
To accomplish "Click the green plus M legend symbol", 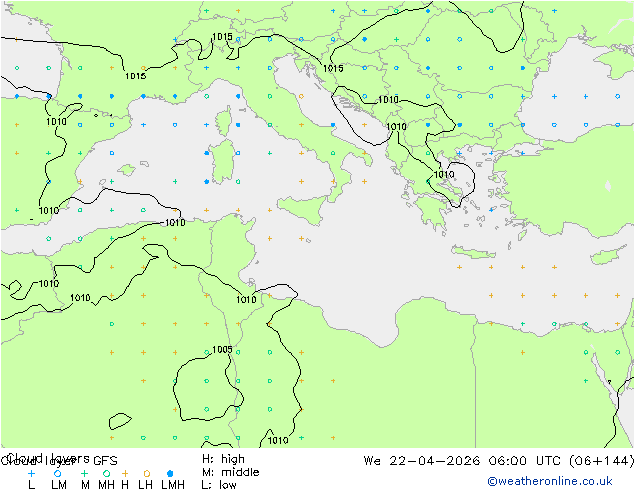I will (84, 473).
